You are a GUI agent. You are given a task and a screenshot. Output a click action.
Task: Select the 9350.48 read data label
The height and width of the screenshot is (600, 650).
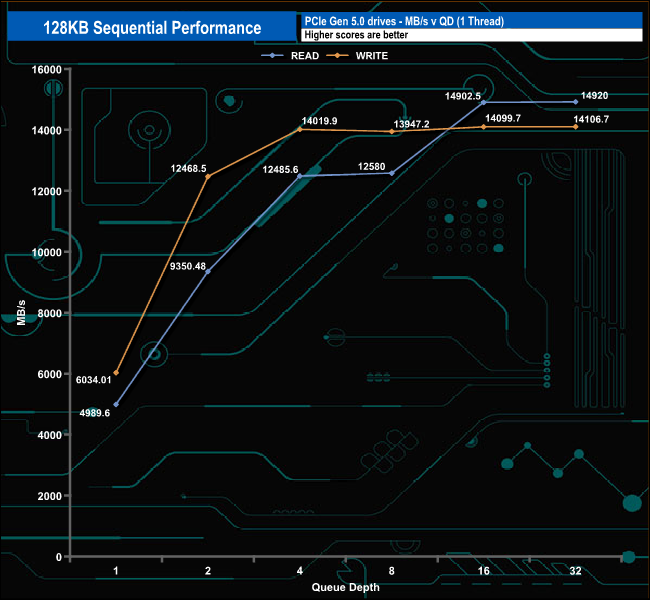pyautogui.click(x=188, y=266)
